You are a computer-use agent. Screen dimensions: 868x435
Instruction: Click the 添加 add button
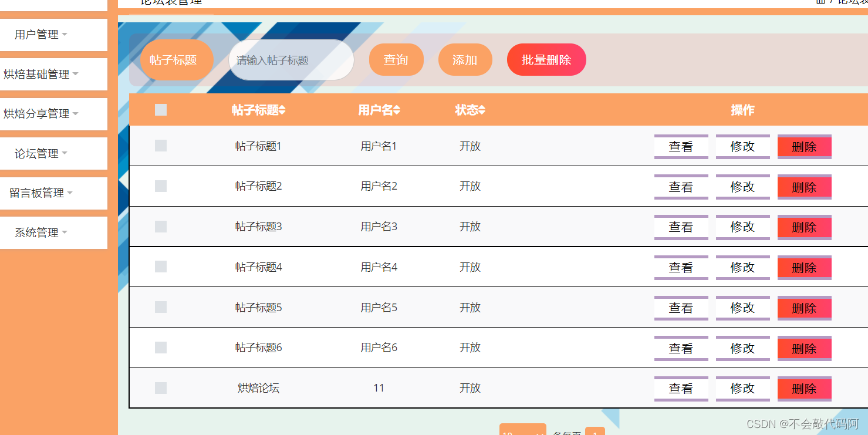465,60
